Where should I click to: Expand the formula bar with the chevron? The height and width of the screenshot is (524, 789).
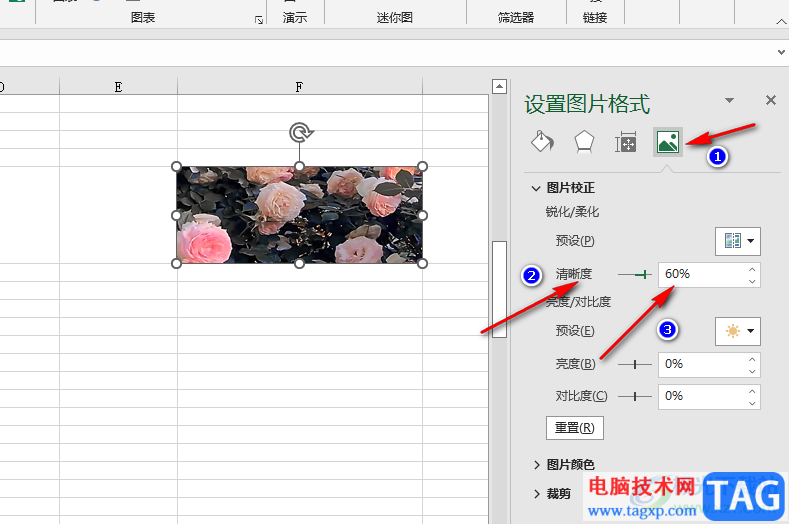click(781, 52)
